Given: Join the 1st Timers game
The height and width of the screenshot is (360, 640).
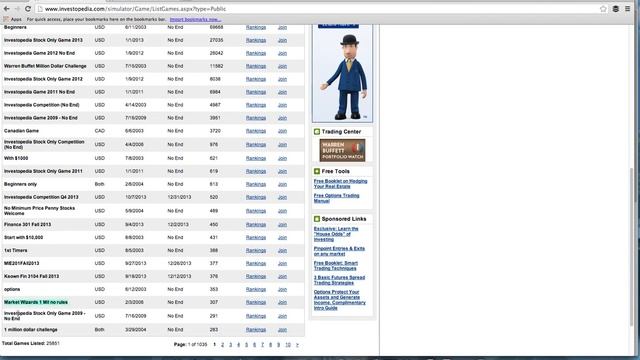Looking at the screenshot, I should [282, 251].
